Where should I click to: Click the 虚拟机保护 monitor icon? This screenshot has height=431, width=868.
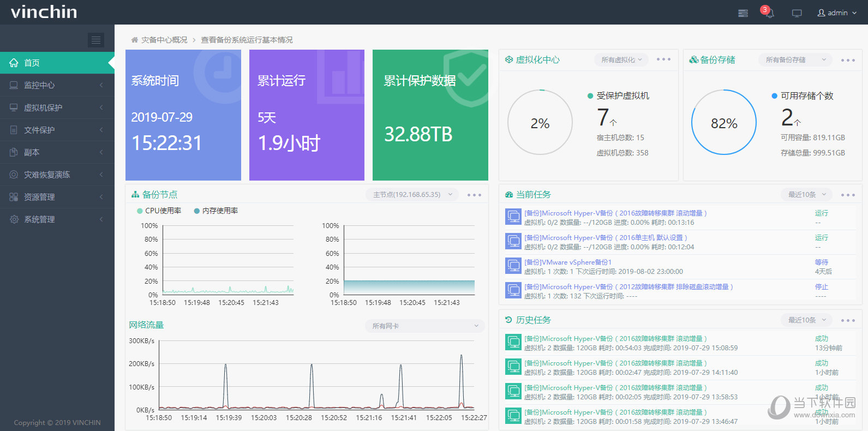14,107
